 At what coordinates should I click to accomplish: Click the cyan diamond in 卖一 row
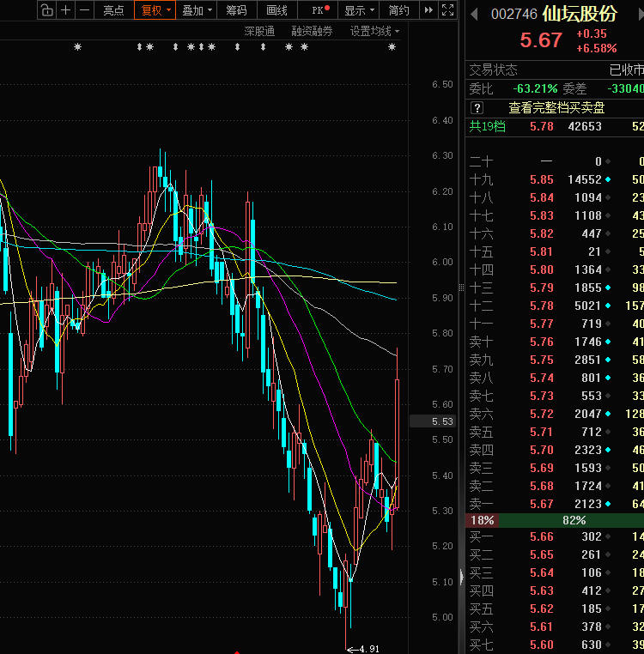pyautogui.click(x=608, y=504)
